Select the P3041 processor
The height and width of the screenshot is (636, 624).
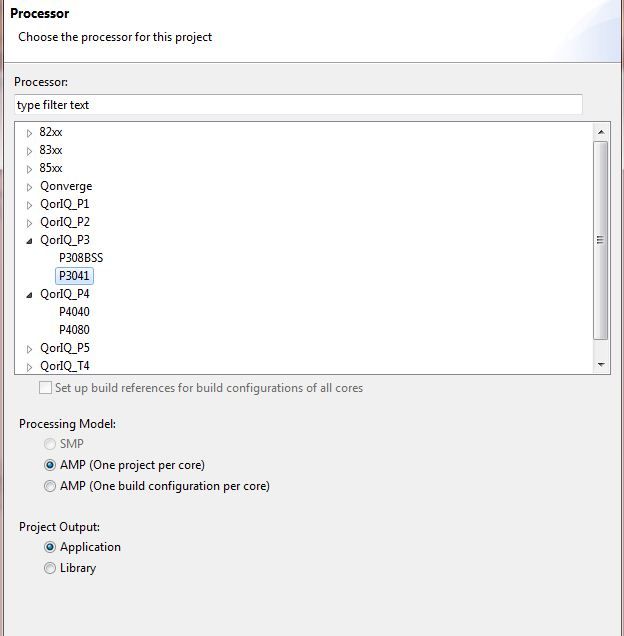(74, 276)
